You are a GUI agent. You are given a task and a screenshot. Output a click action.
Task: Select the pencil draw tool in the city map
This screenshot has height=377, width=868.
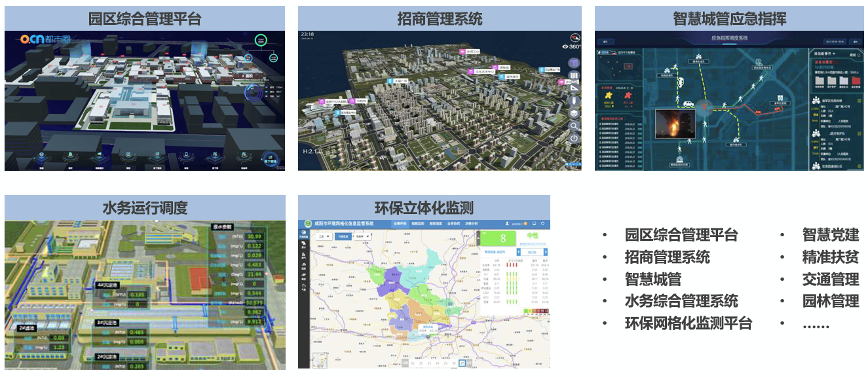click(574, 101)
